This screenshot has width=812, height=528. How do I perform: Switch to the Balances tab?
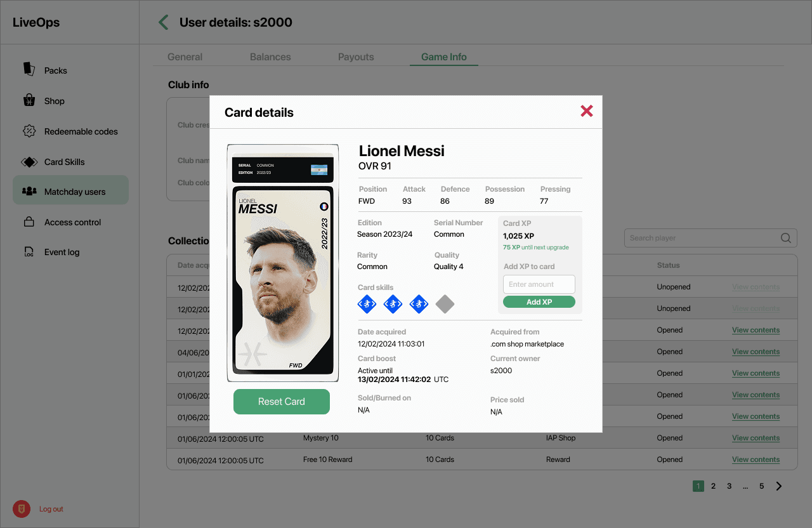click(x=270, y=57)
